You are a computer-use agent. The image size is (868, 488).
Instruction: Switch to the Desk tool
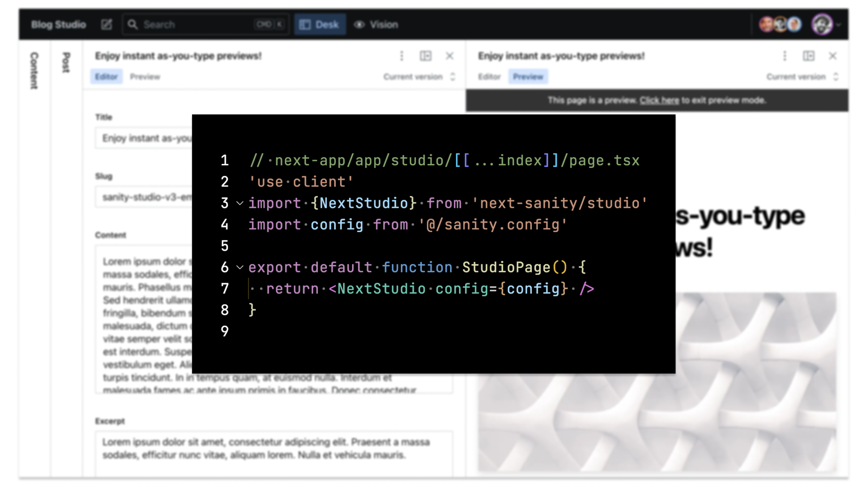pos(320,25)
